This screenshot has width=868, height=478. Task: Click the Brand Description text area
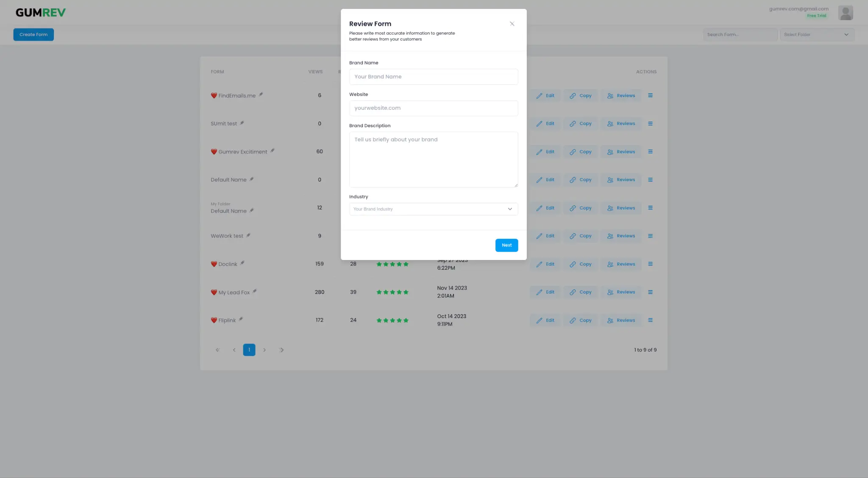pyautogui.click(x=433, y=159)
